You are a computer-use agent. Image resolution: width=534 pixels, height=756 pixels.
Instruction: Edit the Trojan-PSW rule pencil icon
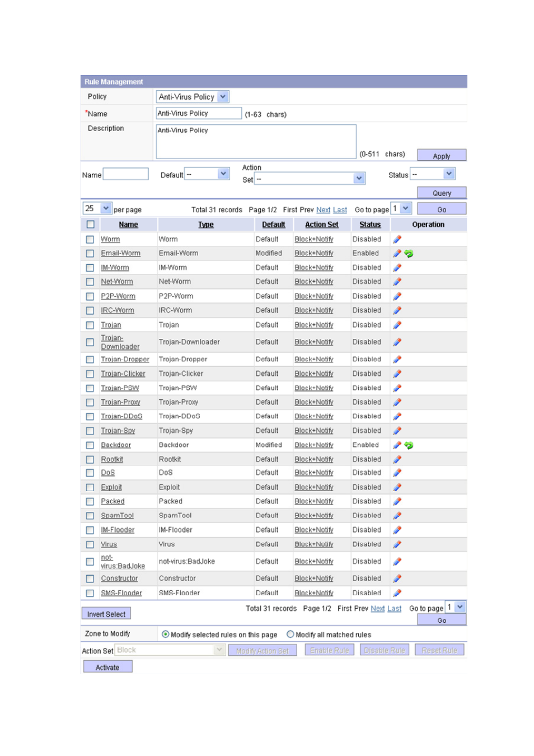pyautogui.click(x=397, y=388)
